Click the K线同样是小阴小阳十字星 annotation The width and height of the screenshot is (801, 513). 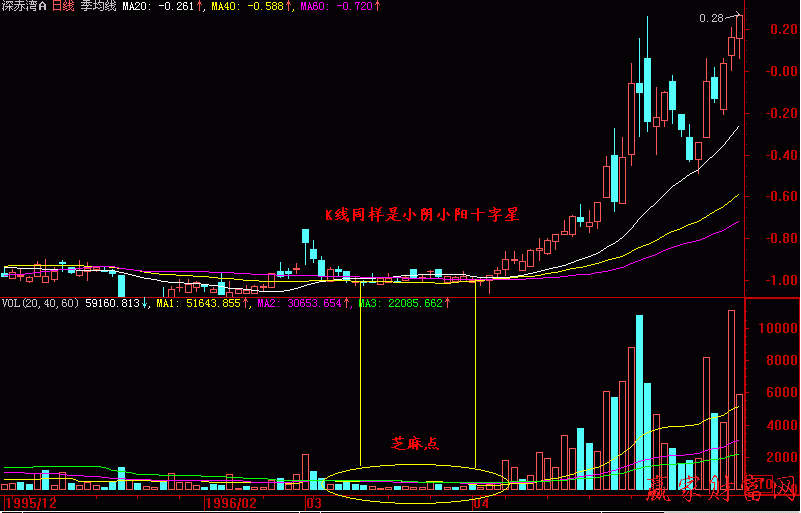(421, 214)
